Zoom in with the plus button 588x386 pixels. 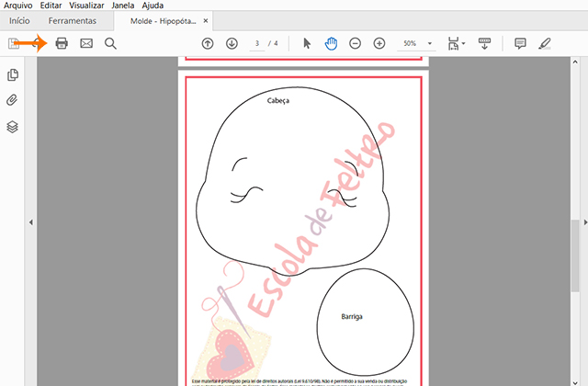coord(379,43)
